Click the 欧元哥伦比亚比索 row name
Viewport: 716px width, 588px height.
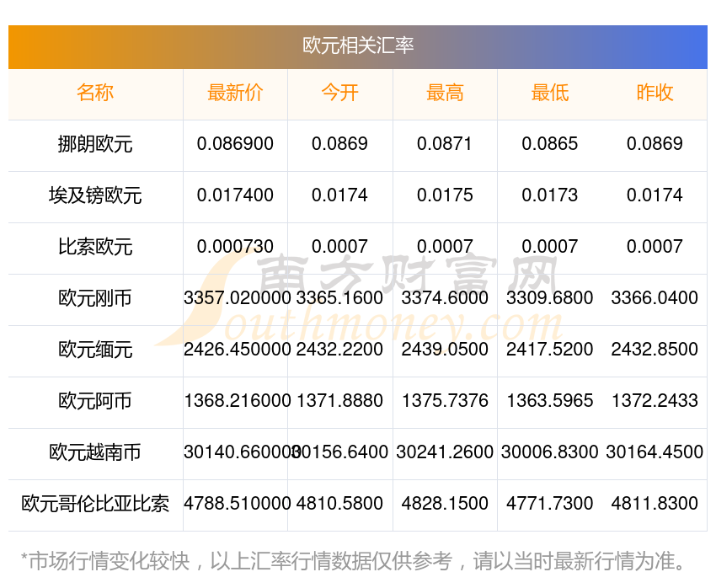tap(95, 504)
